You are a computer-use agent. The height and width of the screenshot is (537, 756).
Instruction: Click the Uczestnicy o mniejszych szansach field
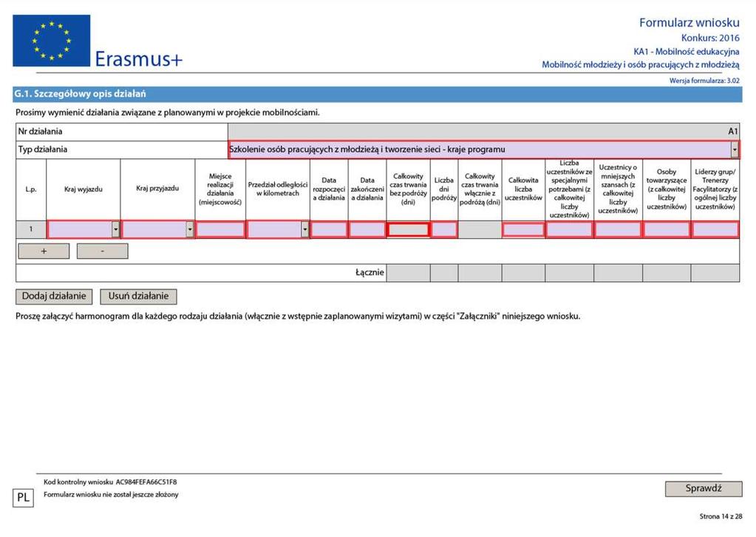tap(618, 229)
